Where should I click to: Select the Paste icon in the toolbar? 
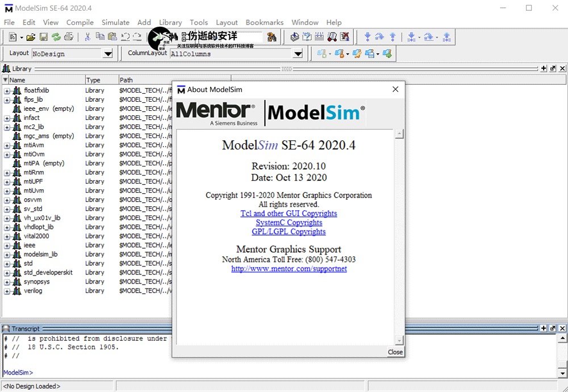coord(113,36)
